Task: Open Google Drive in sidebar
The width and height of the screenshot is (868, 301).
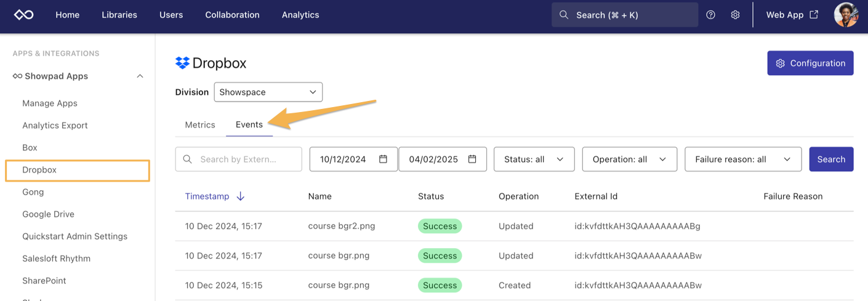Action: 48,214
